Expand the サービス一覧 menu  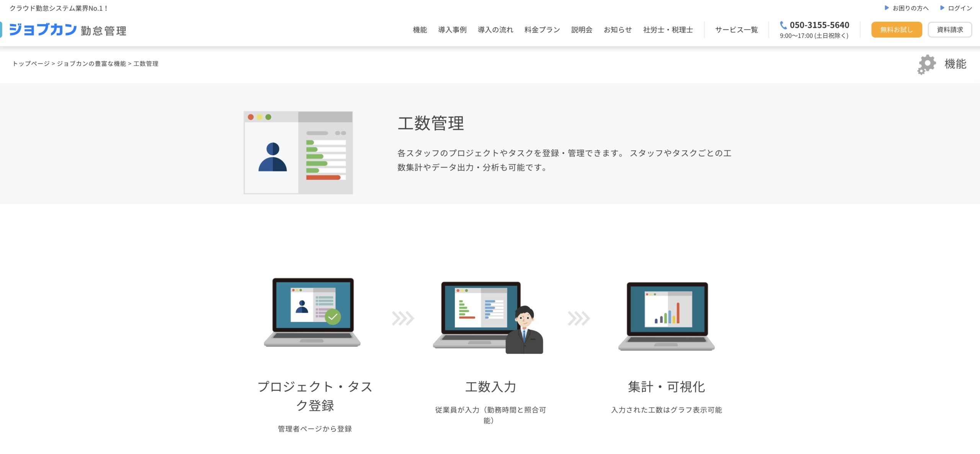737,30
